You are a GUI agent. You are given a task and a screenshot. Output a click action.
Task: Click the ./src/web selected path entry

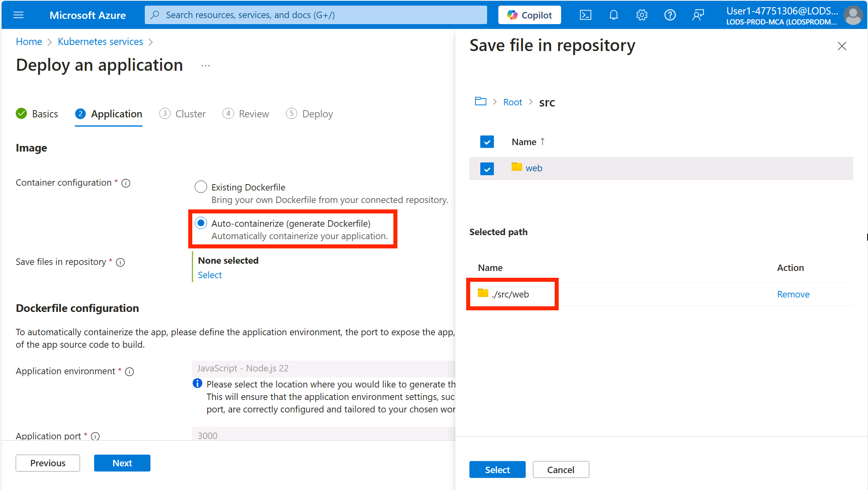click(510, 294)
